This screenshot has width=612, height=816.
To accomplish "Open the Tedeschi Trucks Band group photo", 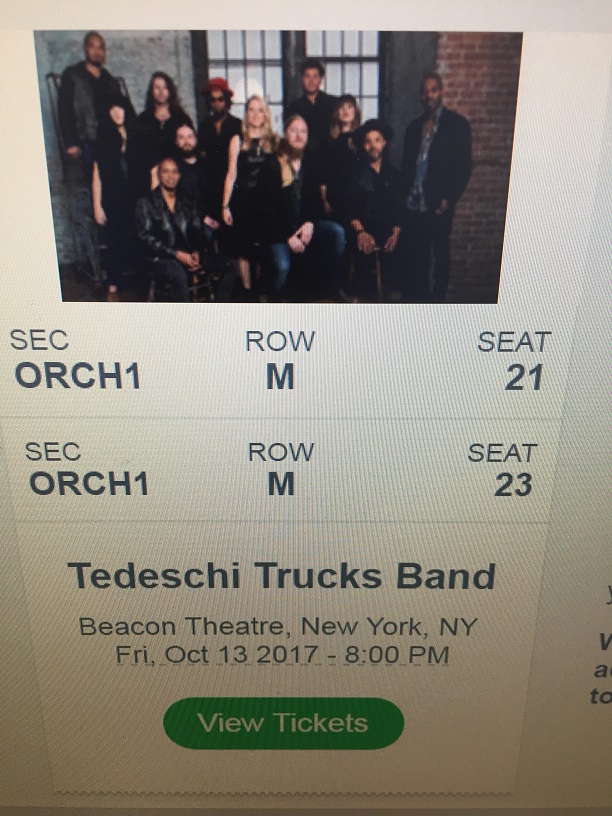I will (278, 167).
